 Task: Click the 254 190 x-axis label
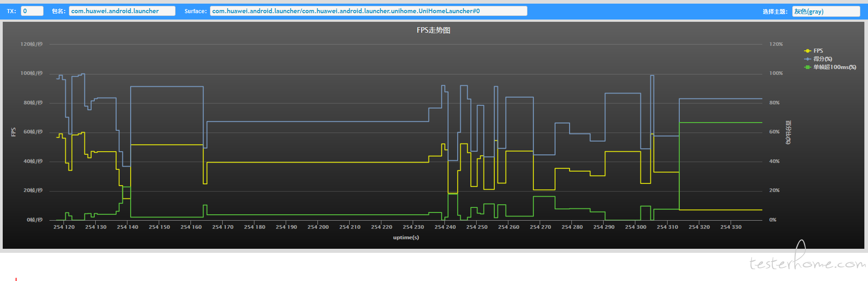point(286,227)
